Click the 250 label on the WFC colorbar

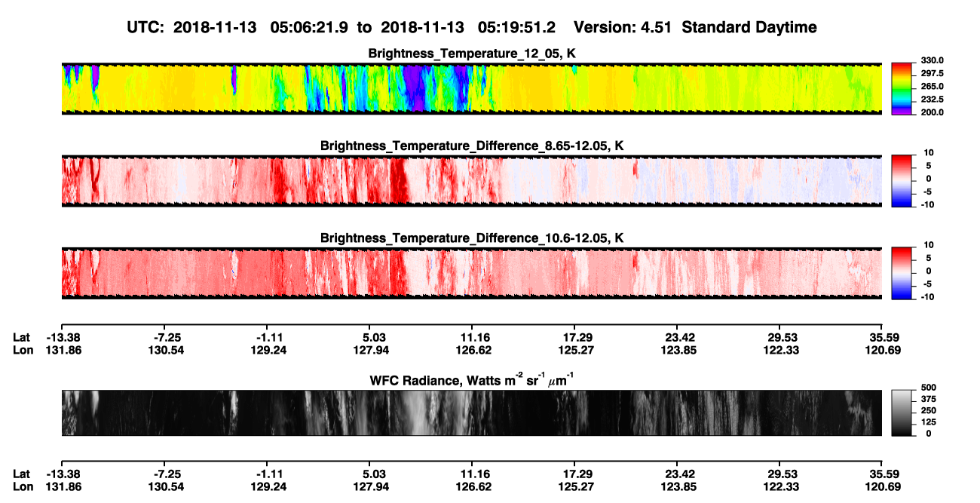929,411
